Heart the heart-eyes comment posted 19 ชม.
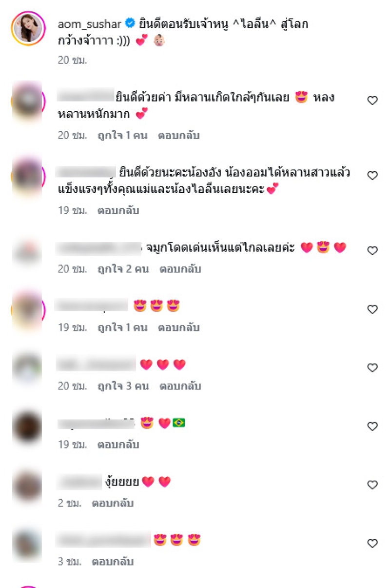 pos(372,309)
